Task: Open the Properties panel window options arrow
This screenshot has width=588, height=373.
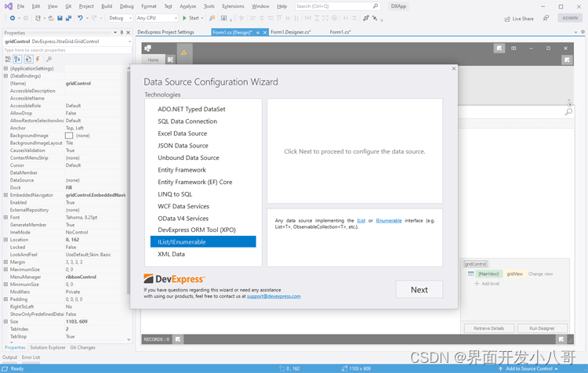Action: [115, 33]
